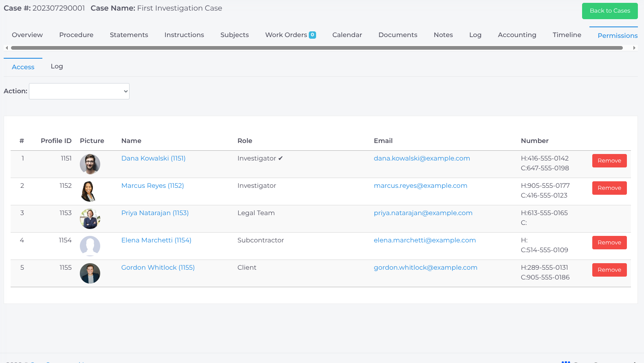This screenshot has width=644, height=363.
Task: Remove Marcus Reyes from case access
Action: (609, 188)
